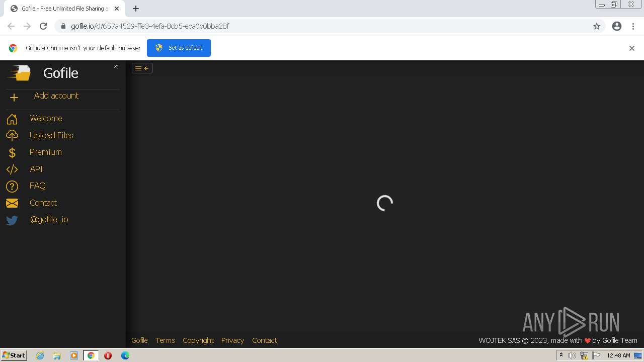
Task: Click Chrome icon in taskbar
Action: (x=91, y=355)
